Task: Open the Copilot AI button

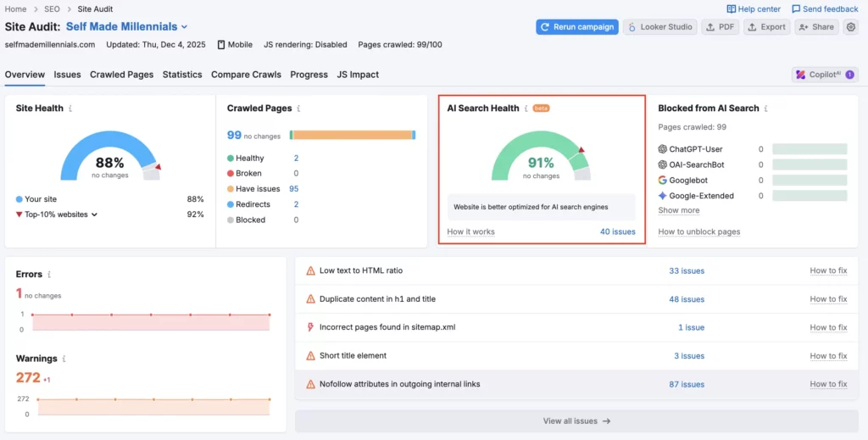Action: 825,75
